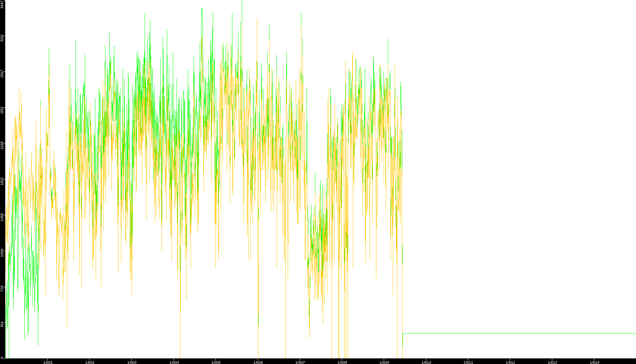This screenshot has width=636, height=364.
Task: Select the 1094 value on the vertical axis
Action: pyautogui.click(x=2, y=253)
